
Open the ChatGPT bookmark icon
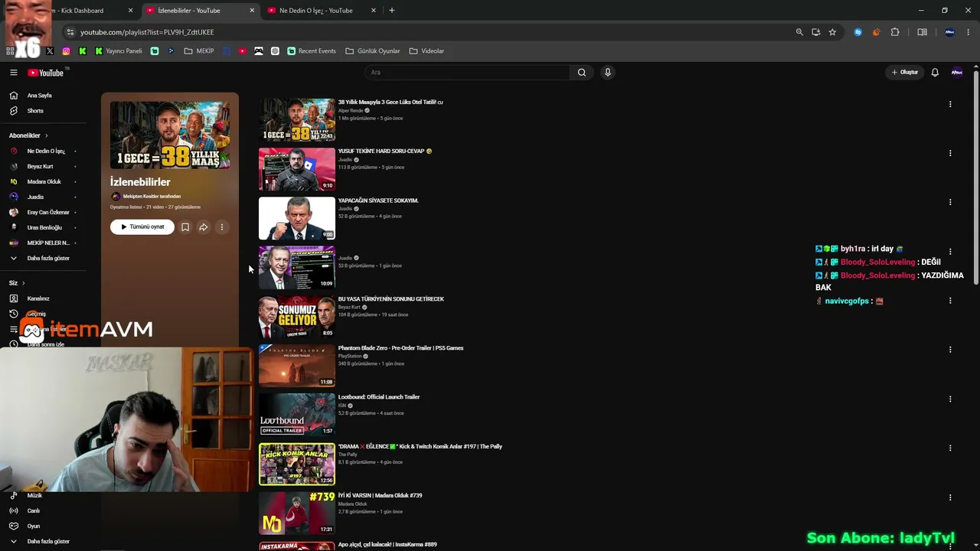[x=275, y=51]
